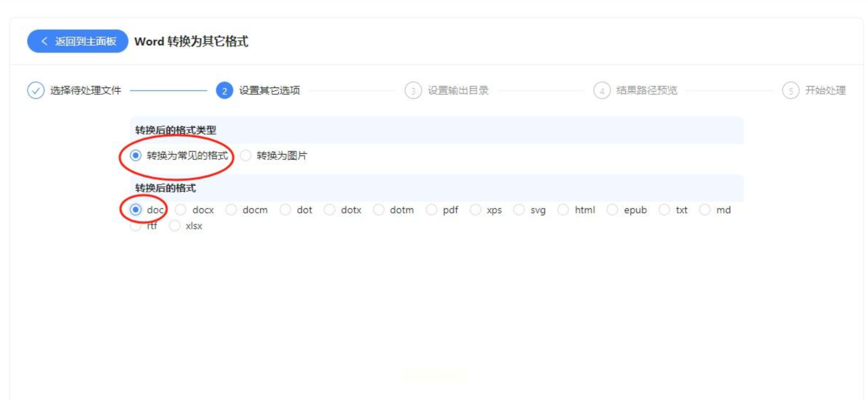Click the back arrow icon
The image size is (868, 400).
[44, 41]
